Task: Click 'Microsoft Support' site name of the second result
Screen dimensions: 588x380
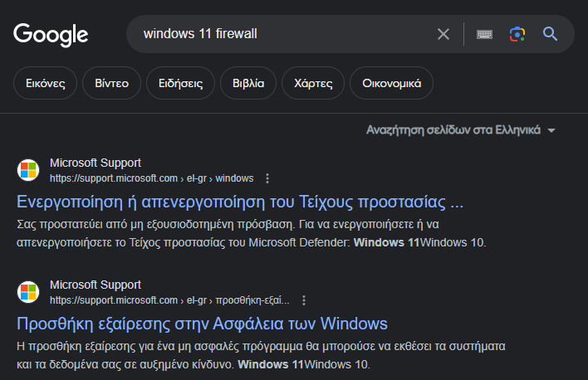Action: 96,285
